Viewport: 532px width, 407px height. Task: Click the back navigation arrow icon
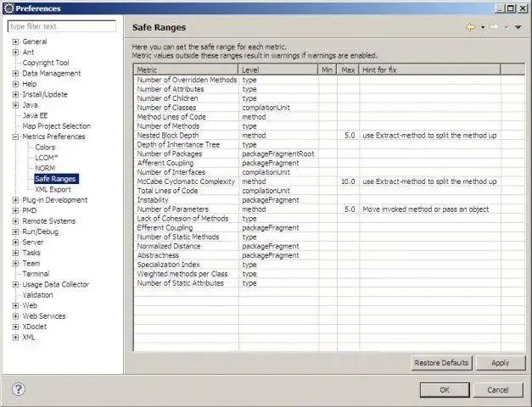(x=470, y=27)
